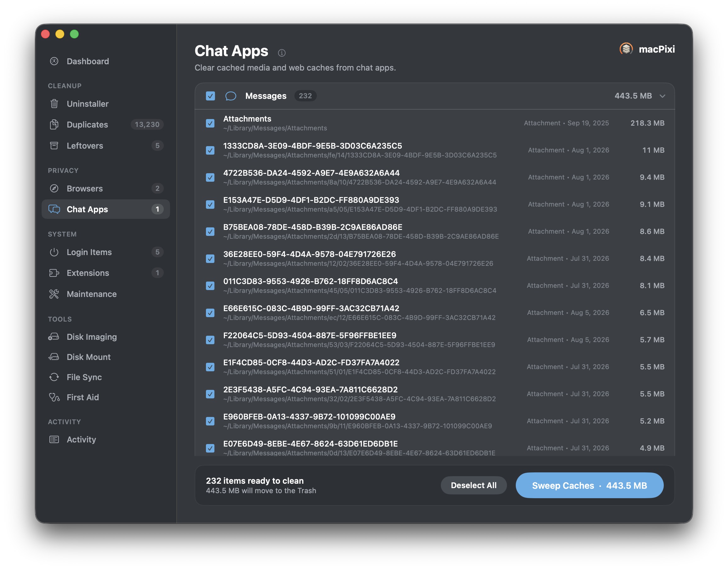This screenshot has height=570, width=728.
Task: Open Disk Mount tool
Action: [106, 357]
